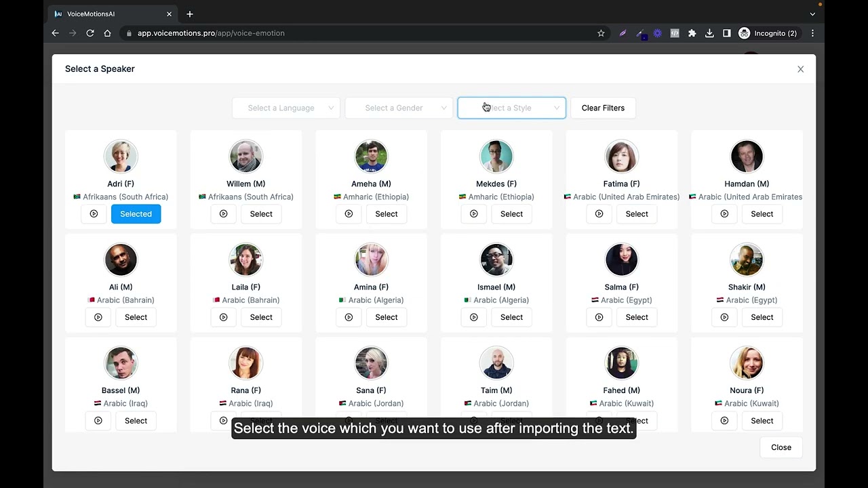The width and height of the screenshot is (868, 488).
Task: Play voice preview for Fatima
Action: pyautogui.click(x=599, y=213)
